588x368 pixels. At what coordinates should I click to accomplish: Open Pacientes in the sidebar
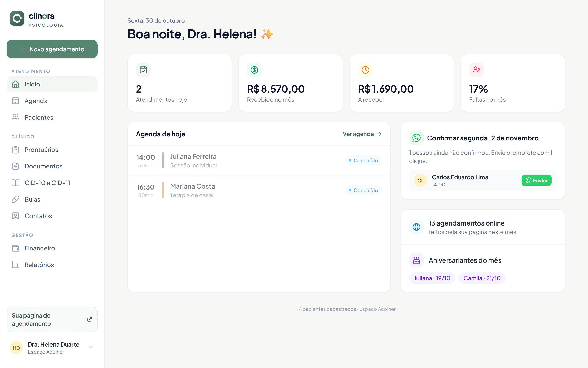click(52, 117)
